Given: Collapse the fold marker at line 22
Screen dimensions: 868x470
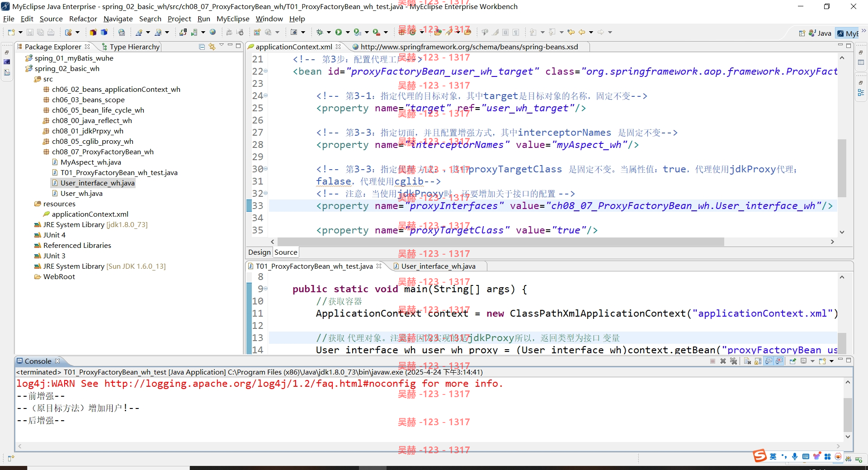Looking at the screenshot, I should pyautogui.click(x=266, y=71).
